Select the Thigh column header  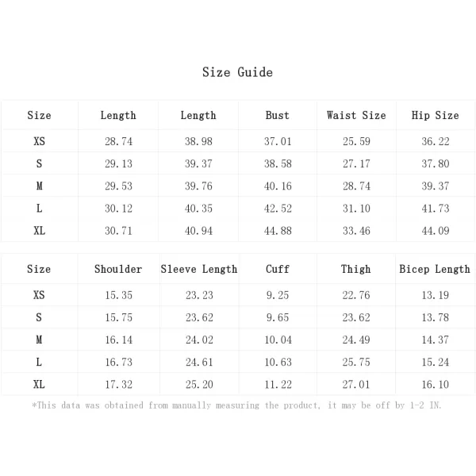pos(355,269)
